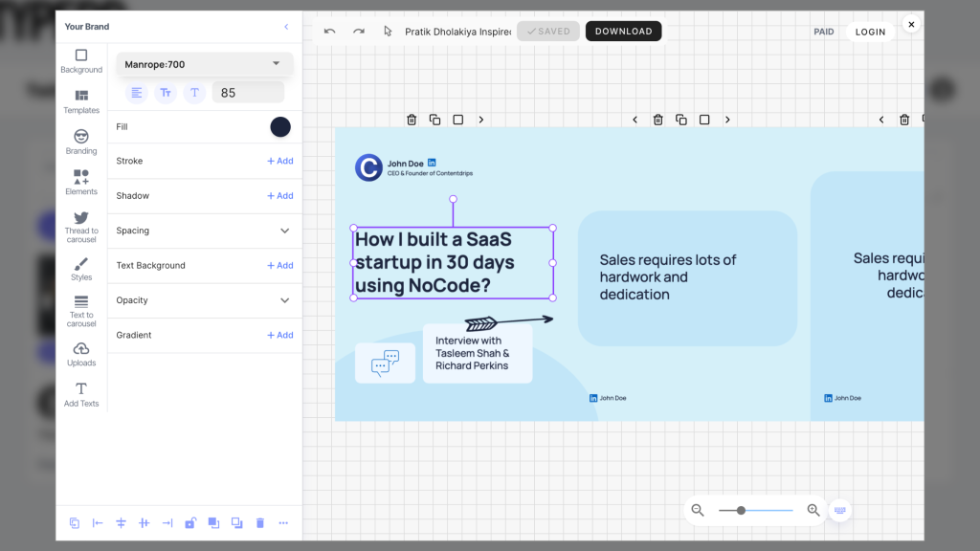The image size is (980, 551).
Task: Toggle the keyboard shortcuts button near zoom
Action: [x=840, y=511]
